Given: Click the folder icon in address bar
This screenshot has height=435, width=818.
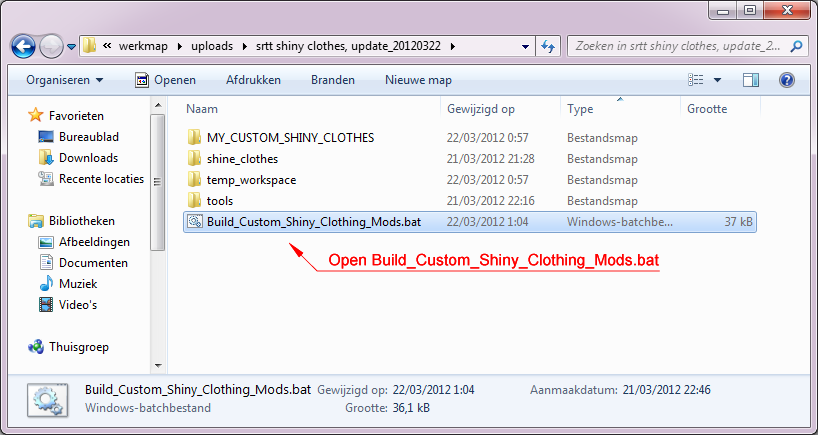Looking at the screenshot, I should coord(89,45).
